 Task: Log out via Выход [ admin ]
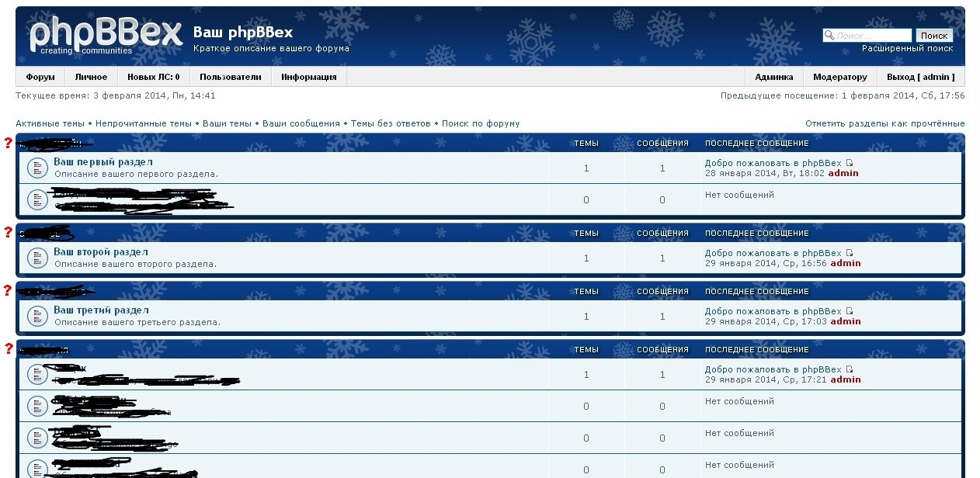tap(920, 77)
